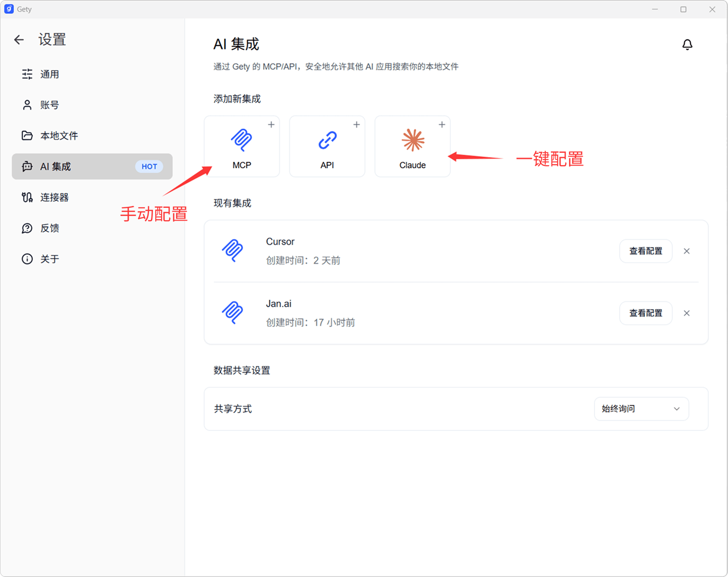Image resolution: width=728 pixels, height=577 pixels.
Task: Add a new MCP integration
Action: (x=242, y=146)
